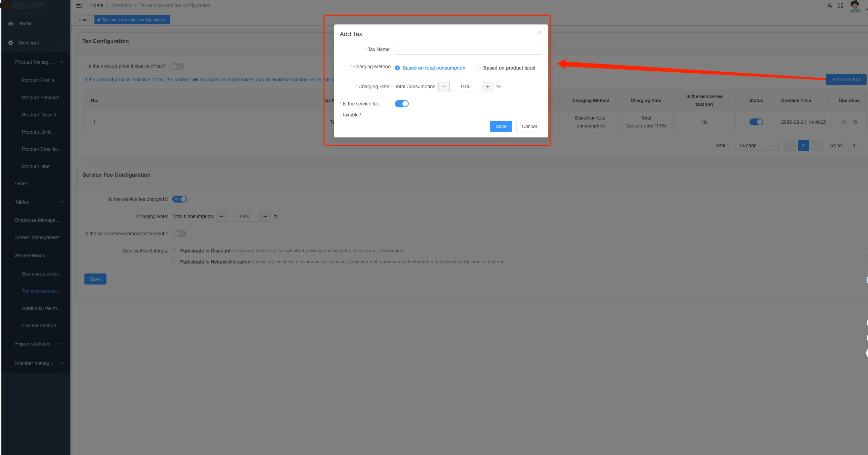868x455 pixels.
Task: Check Participate in Discount checkbox
Action: point(175,251)
